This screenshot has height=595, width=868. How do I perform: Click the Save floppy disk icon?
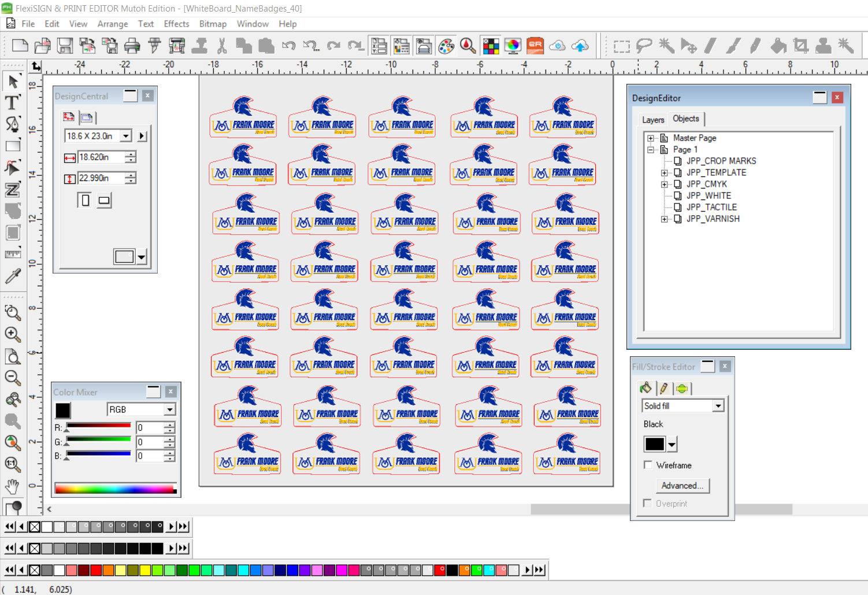pyautogui.click(x=65, y=46)
